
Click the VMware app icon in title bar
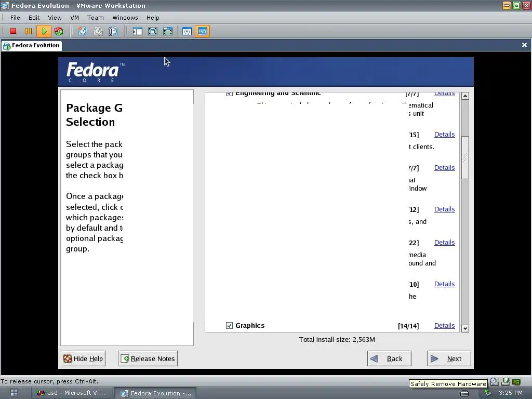pyautogui.click(x=5, y=5)
